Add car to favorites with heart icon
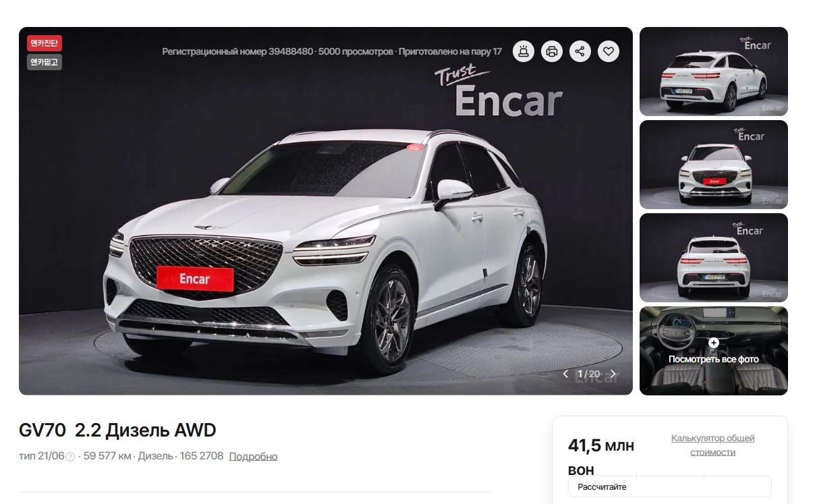 point(609,51)
